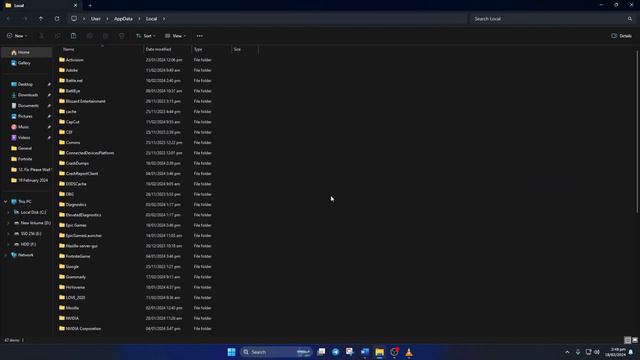Select the Battle.net folder
This screenshot has height=360, width=640.
pyautogui.click(x=74, y=81)
